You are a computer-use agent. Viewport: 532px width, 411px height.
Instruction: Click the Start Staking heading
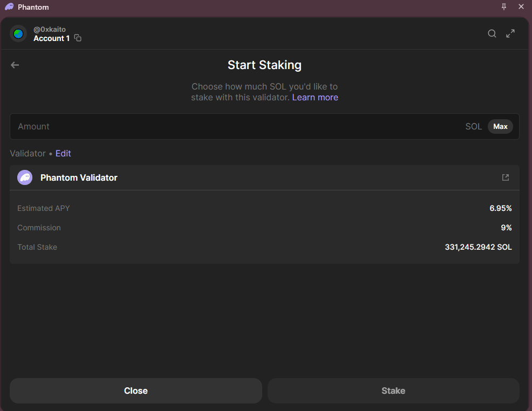click(264, 65)
